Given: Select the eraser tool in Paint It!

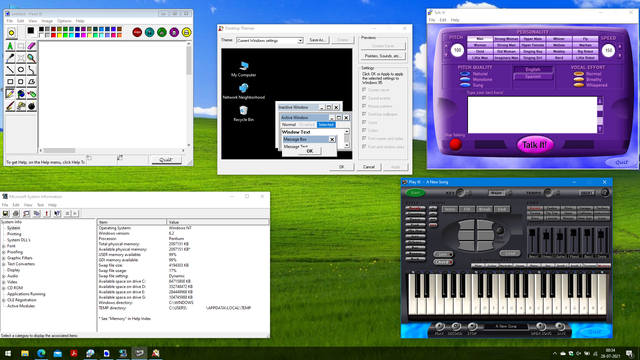Looking at the screenshot, I should (31, 46).
